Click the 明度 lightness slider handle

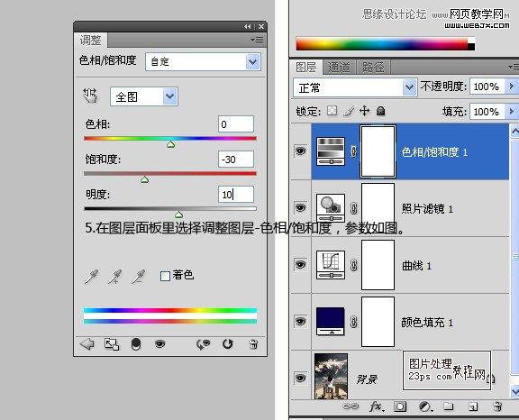point(178,215)
